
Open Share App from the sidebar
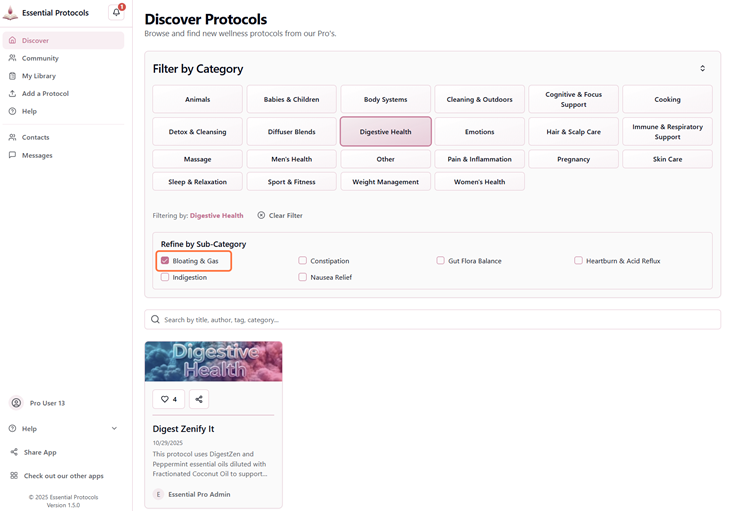[39, 452]
